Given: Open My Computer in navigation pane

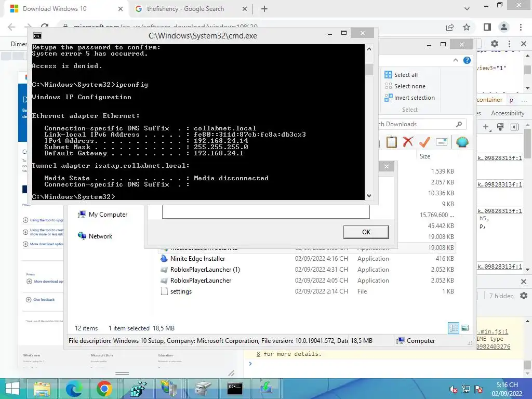Looking at the screenshot, I should tap(103, 215).
